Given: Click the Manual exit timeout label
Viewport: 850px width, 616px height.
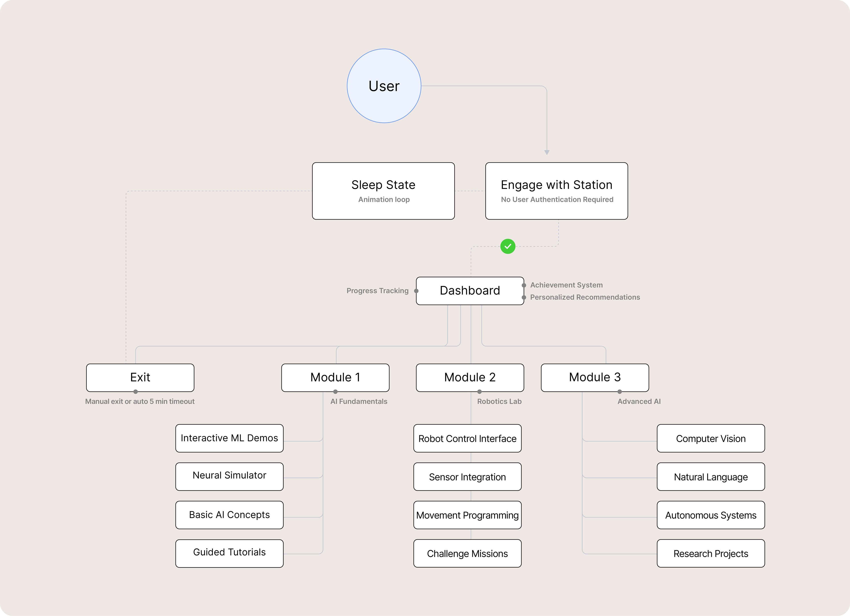Looking at the screenshot, I should tap(140, 401).
